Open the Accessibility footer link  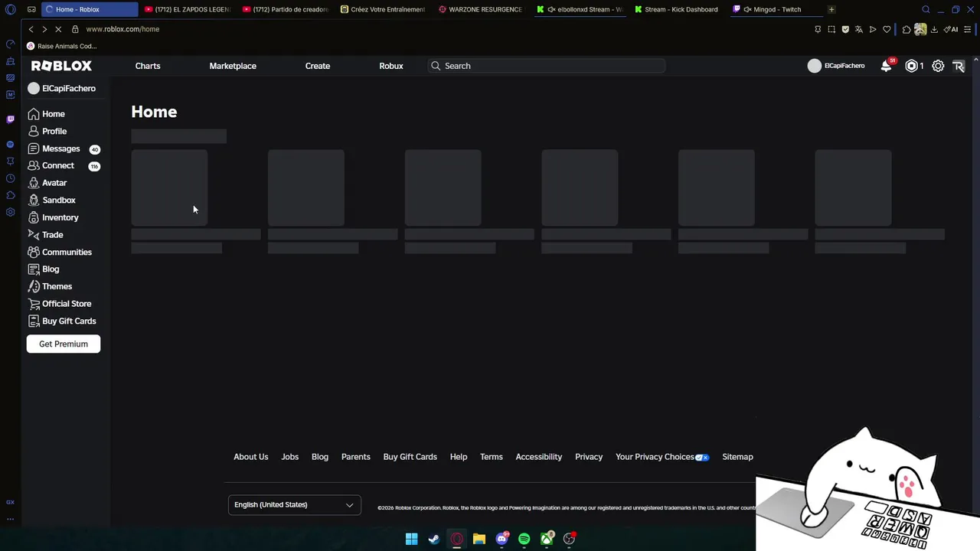(x=539, y=457)
